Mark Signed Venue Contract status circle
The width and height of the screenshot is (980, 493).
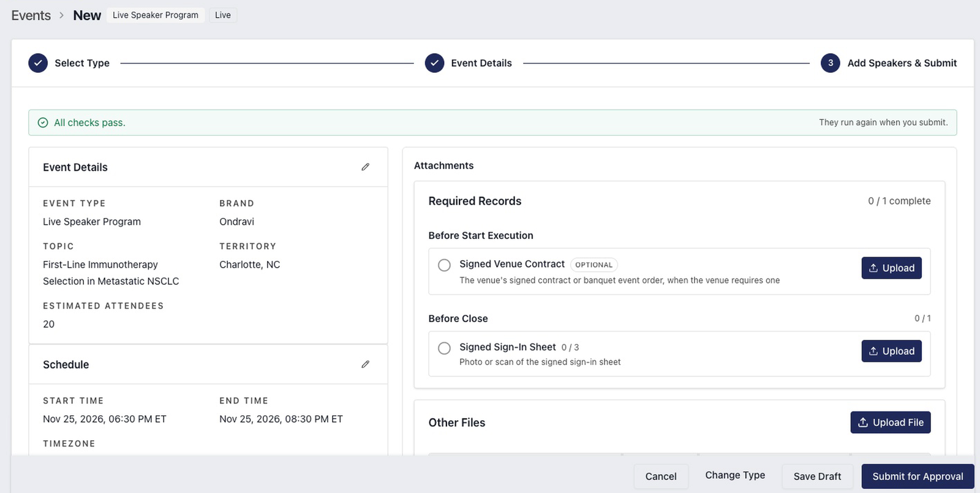(x=444, y=265)
